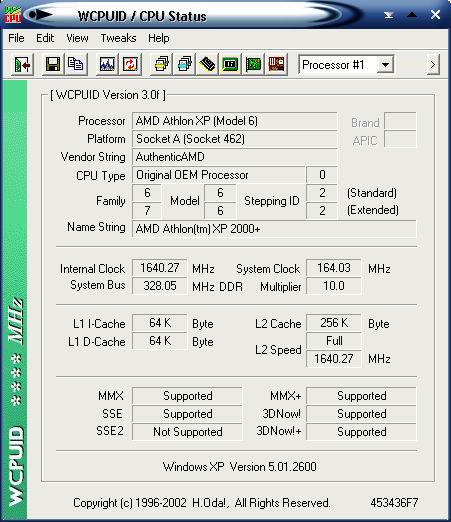Viewport: 451px width, 522px height.
Task: Click the red refresh arrows icon
Action: click(x=130, y=64)
